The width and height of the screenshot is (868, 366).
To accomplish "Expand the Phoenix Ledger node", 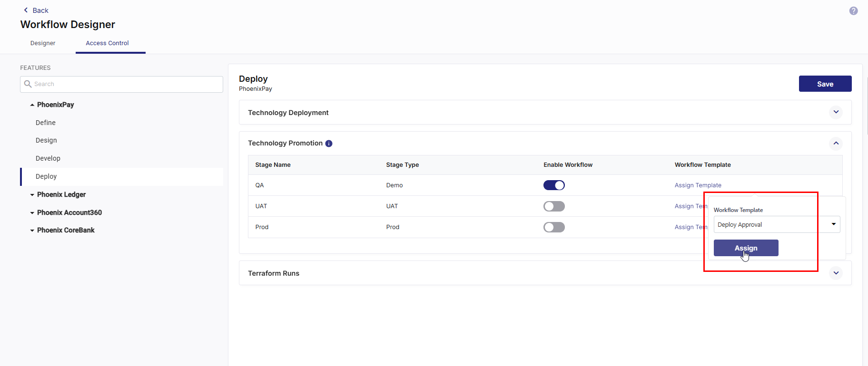I will point(32,195).
